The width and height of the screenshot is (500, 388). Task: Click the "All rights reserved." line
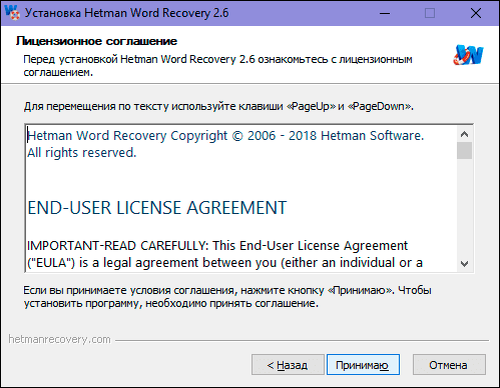[82, 153]
